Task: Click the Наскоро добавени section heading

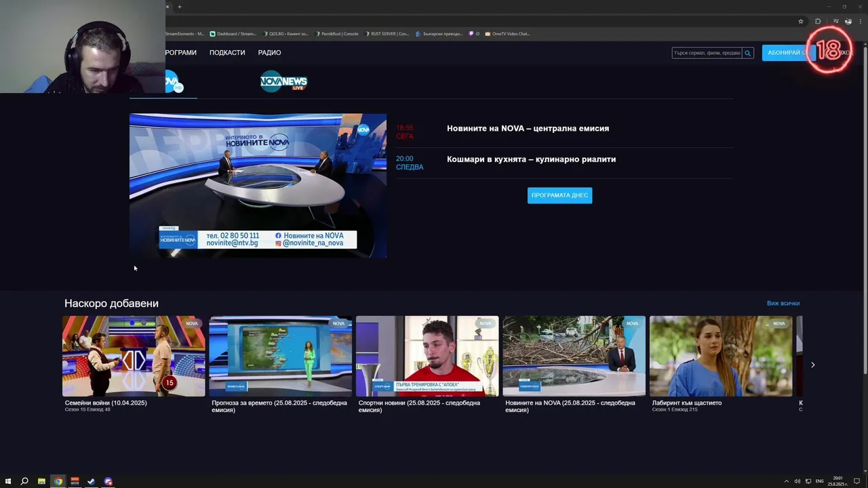Action: (x=111, y=303)
